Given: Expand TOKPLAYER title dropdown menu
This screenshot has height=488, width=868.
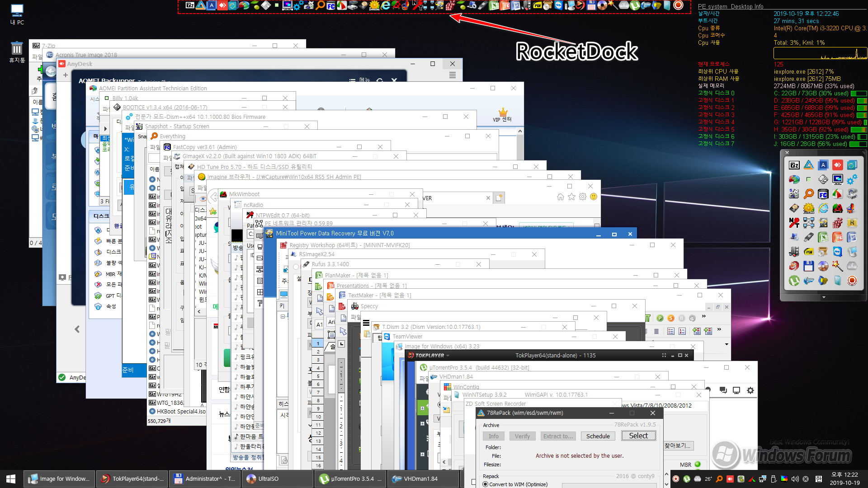Looking at the screenshot, I should [x=448, y=356].
